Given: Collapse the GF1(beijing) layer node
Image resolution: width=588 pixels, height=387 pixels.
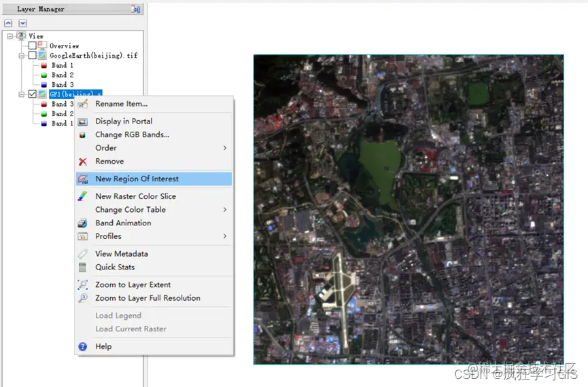Looking at the screenshot, I should [21, 94].
